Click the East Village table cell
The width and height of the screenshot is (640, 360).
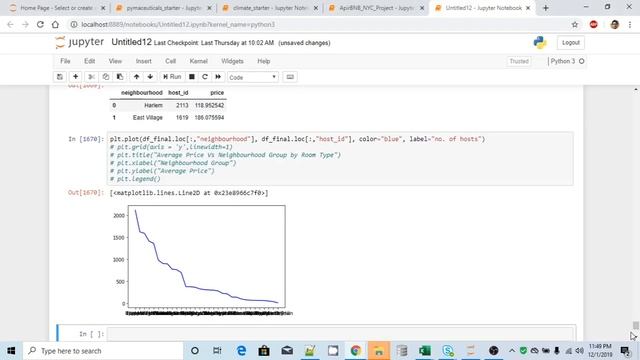(x=147, y=118)
